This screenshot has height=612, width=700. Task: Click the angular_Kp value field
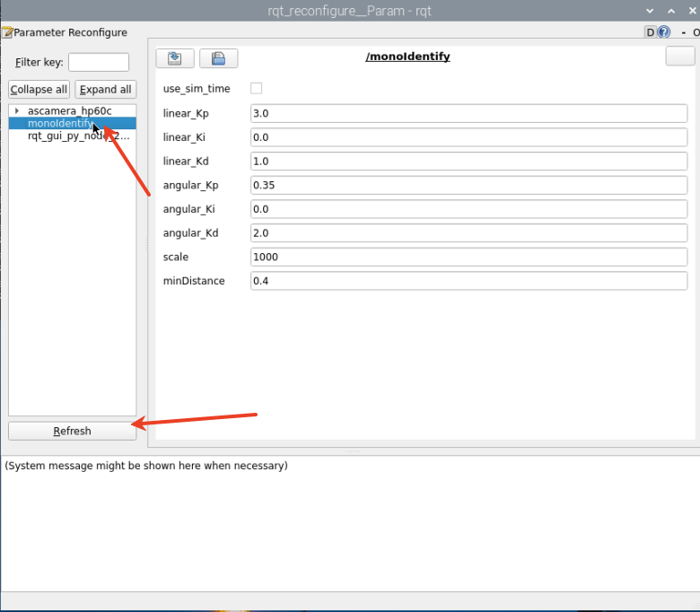click(468, 185)
